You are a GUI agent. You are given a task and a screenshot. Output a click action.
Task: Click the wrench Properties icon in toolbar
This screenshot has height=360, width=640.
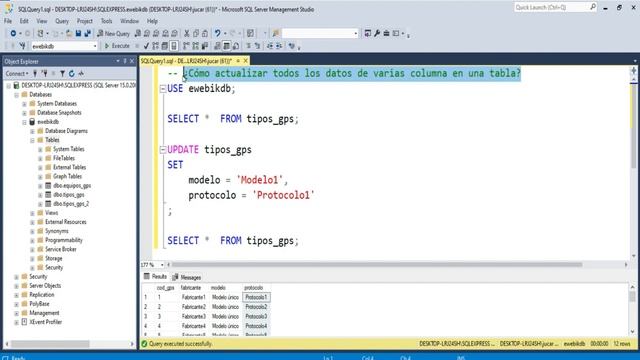(x=377, y=33)
